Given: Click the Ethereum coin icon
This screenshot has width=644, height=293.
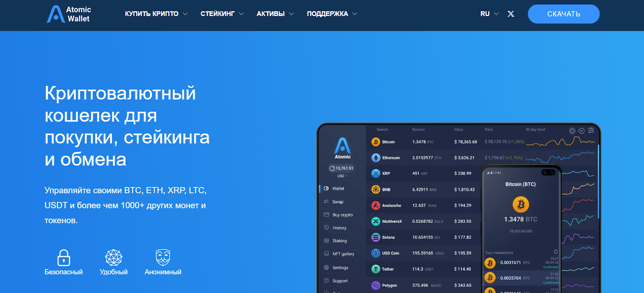Looking at the screenshot, I should point(376,158).
